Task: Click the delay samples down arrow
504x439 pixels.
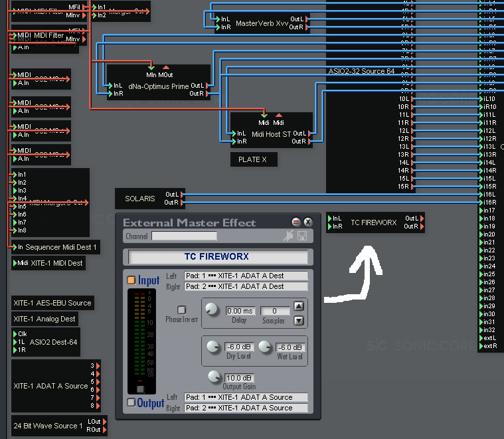Action: click(299, 320)
